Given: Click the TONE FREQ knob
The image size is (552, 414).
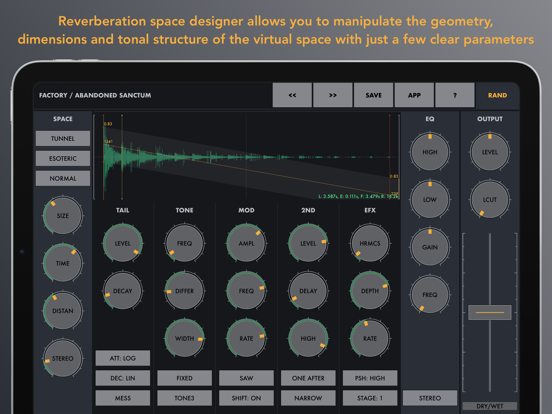Looking at the screenshot, I should (x=184, y=243).
